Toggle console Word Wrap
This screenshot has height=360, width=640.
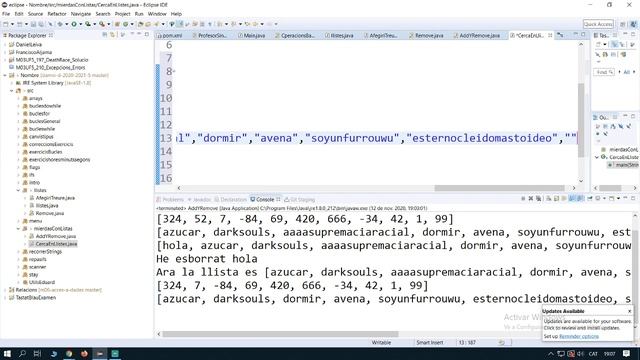coord(564,199)
